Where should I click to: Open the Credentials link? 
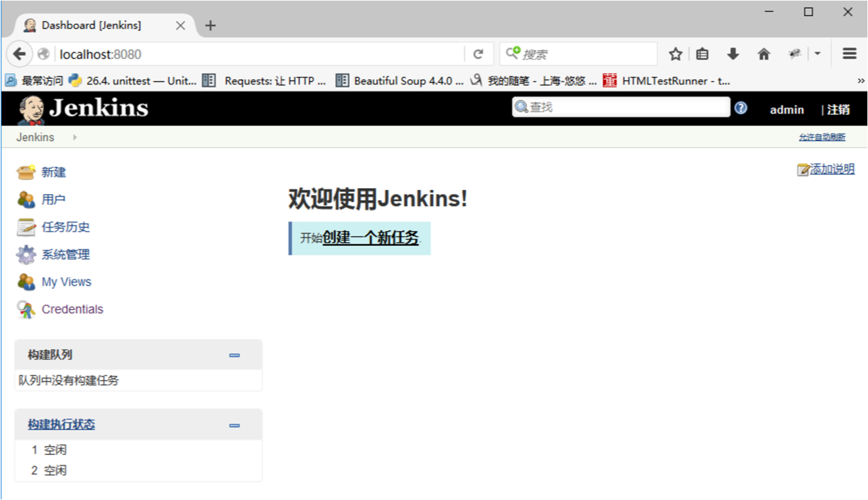pyautogui.click(x=73, y=309)
